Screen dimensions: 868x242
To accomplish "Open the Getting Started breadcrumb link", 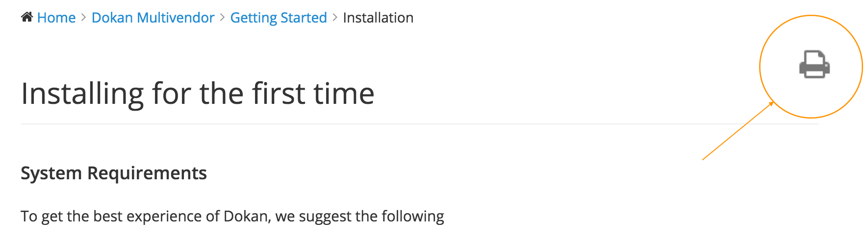I will (279, 18).
